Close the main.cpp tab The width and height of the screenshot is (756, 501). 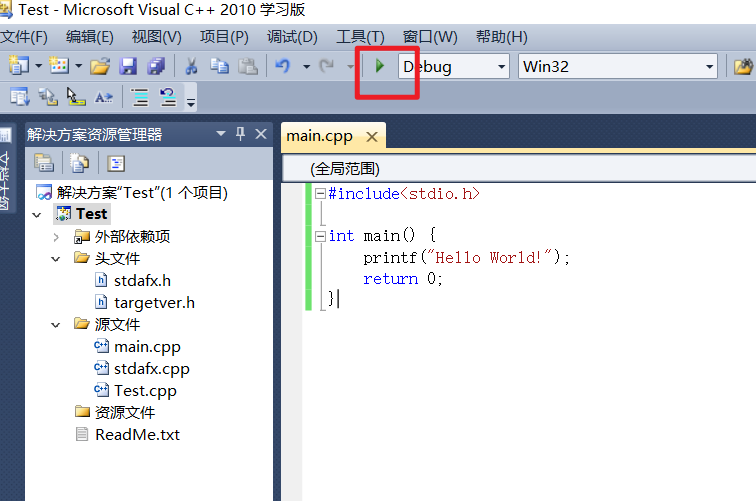tap(372, 137)
